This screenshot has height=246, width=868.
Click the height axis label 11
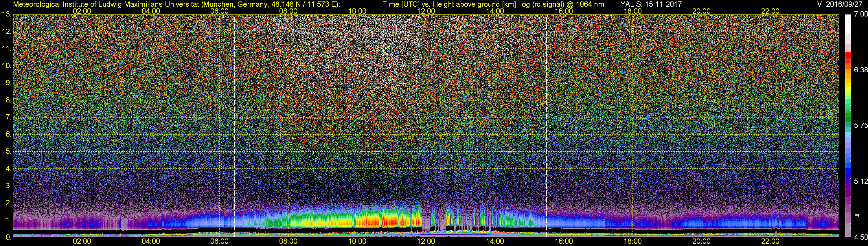click(x=6, y=49)
